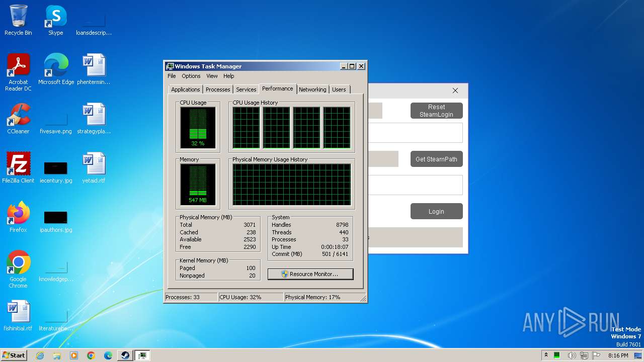The width and height of the screenshot is (644, 362).
Task: Select the fivesave.png desktop file
Action: point(56,124)
